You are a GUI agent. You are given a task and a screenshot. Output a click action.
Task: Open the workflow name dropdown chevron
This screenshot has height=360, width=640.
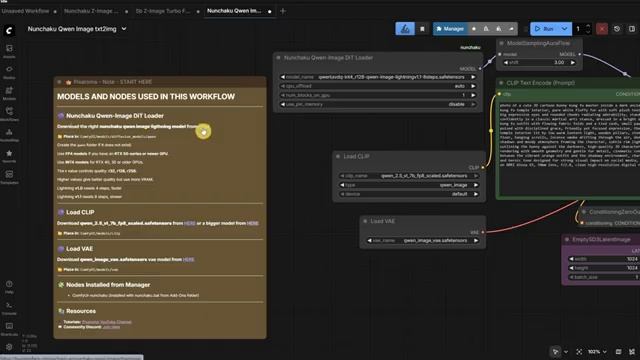124,29
